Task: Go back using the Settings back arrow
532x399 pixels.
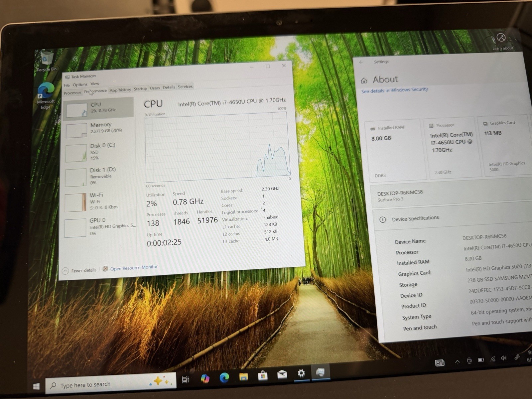Action: pos(361,62)
